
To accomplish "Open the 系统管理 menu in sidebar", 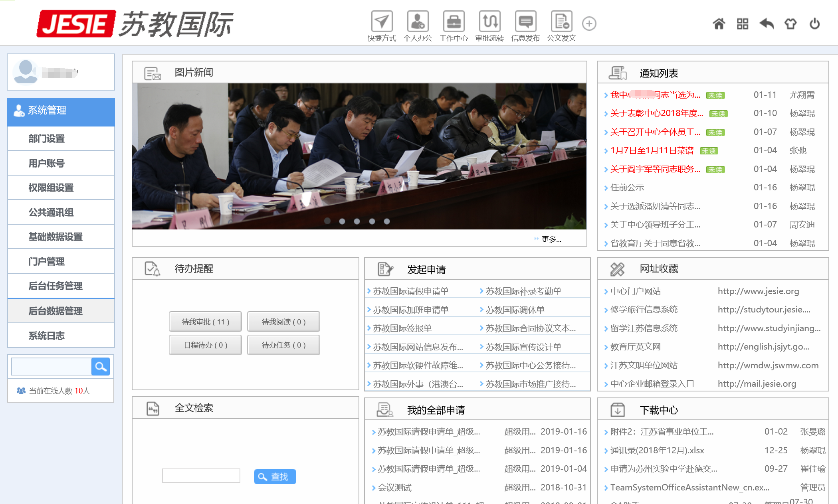I will [x=47, y=111].
